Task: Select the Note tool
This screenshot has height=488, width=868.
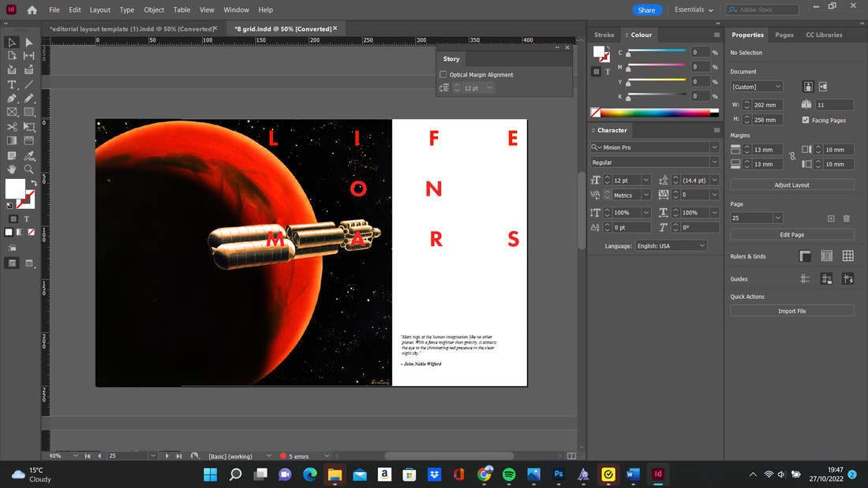Action: (12, 155)
